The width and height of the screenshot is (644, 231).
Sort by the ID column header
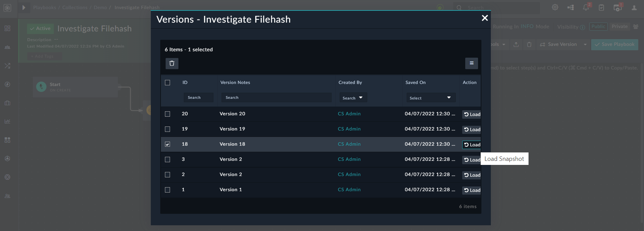pos(185,82)
